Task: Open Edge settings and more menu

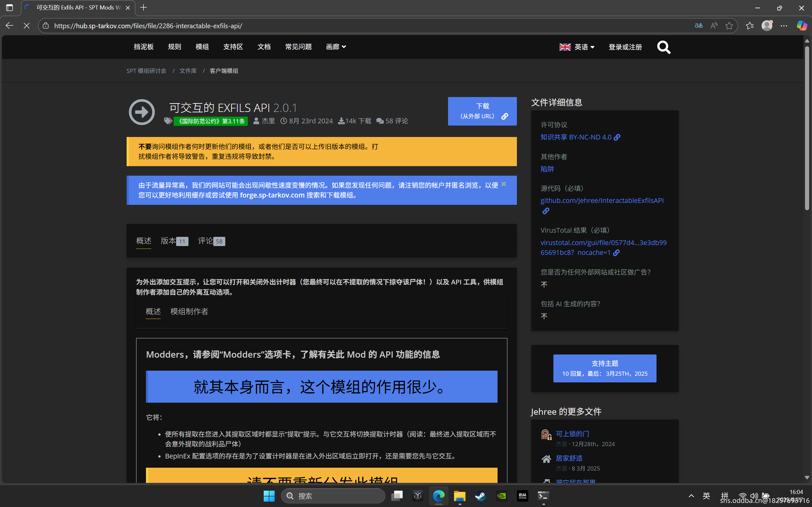Action: click(x=784, y=26)
